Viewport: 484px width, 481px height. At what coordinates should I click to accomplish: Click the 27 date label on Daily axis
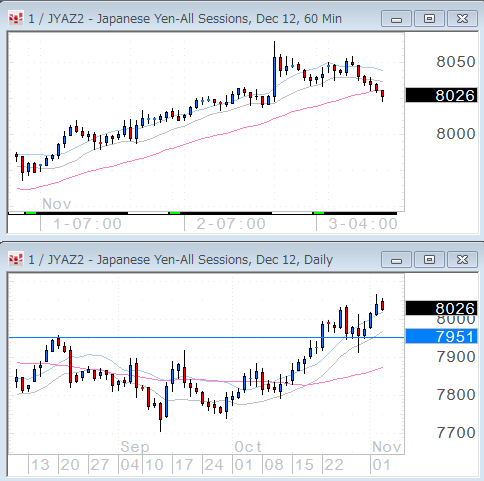99,465
